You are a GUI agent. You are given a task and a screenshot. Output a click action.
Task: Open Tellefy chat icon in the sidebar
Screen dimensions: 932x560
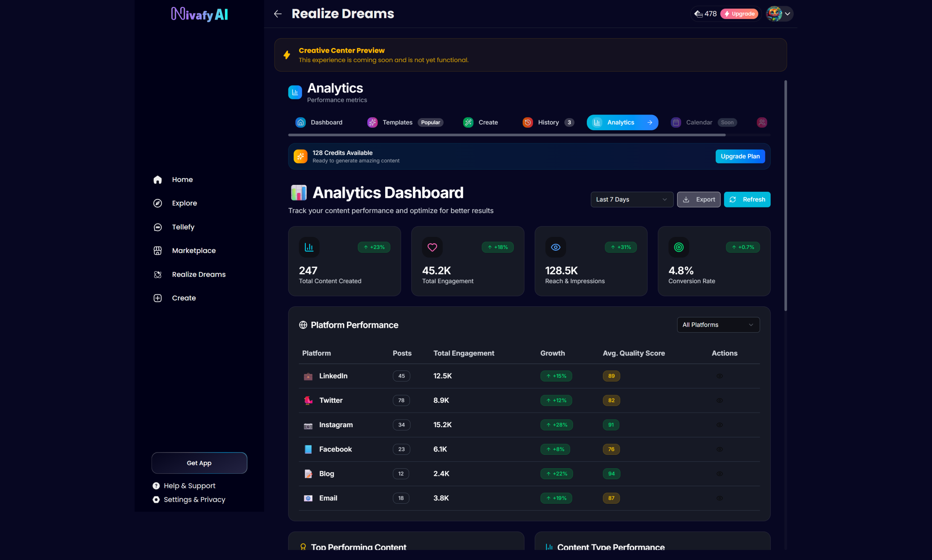tap(157, 227)
